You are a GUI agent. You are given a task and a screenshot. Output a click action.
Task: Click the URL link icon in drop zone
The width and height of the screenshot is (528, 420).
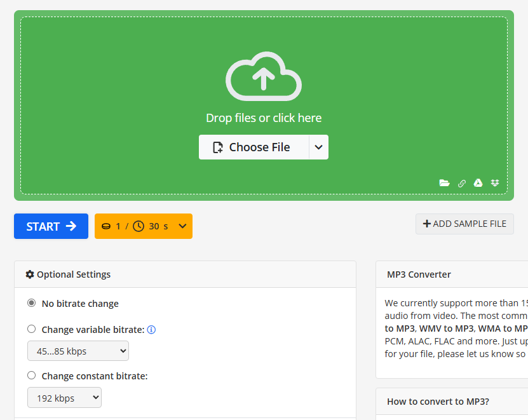462,183
